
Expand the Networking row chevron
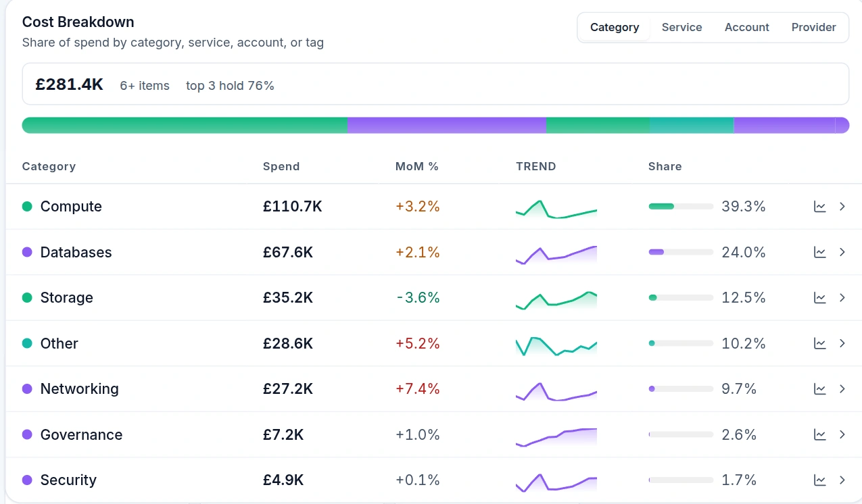point(842,389)
